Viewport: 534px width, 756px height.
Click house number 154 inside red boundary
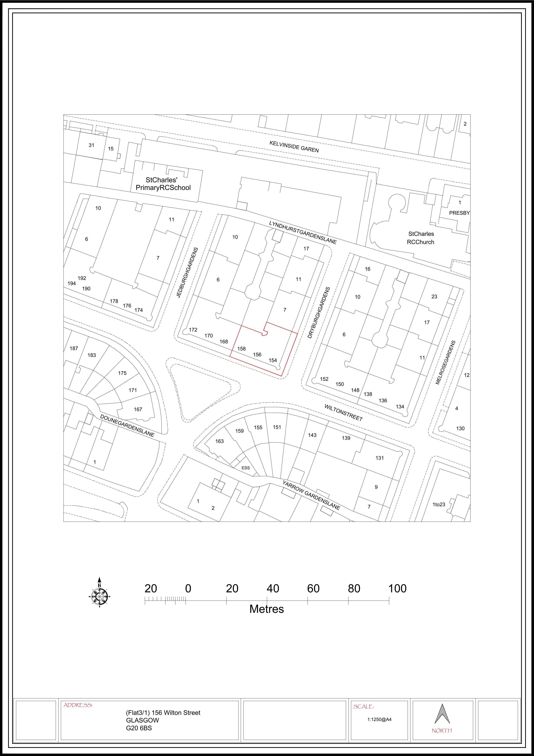[x=273, y=360]
